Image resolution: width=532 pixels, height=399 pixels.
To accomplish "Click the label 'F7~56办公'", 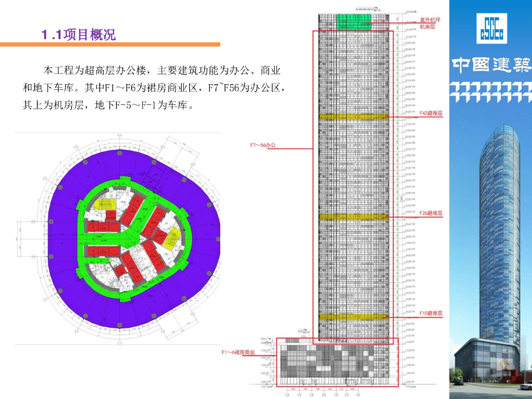I will pos(263,145).
